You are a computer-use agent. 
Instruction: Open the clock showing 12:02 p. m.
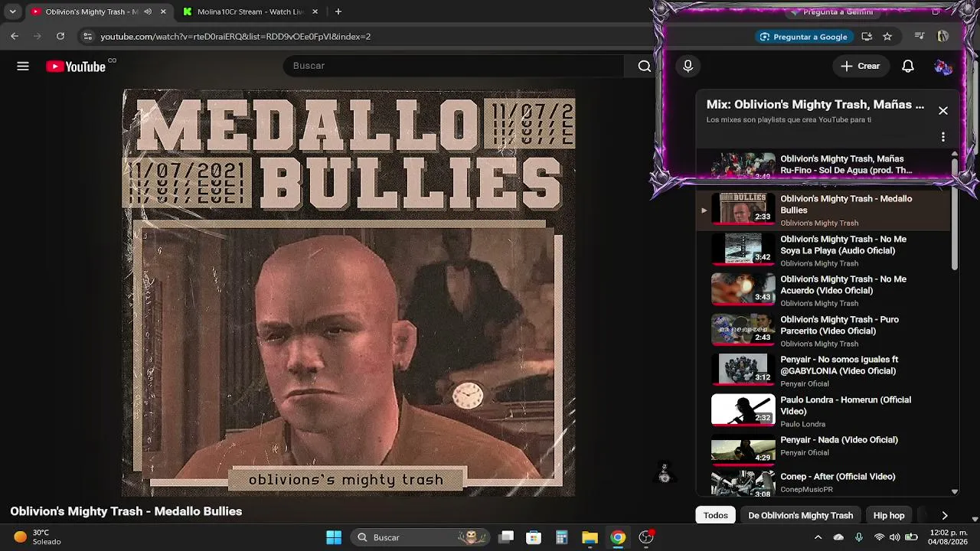click(x=949, y=537)
